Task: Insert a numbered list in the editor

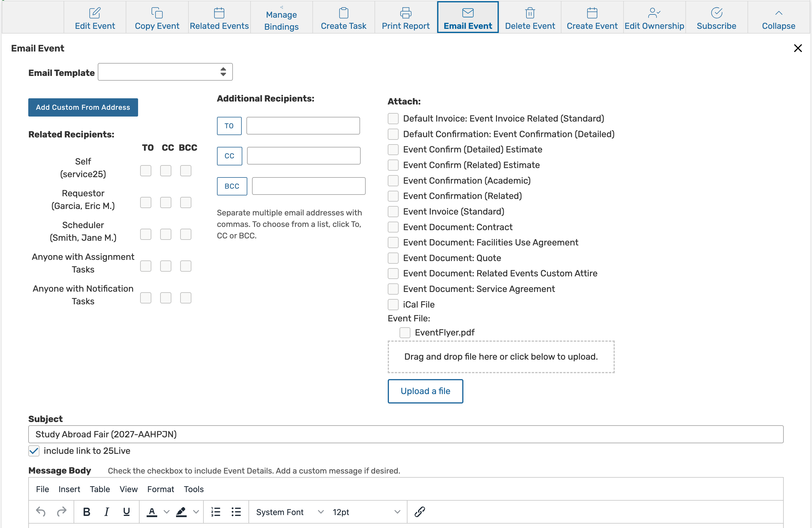Action: 216,512
